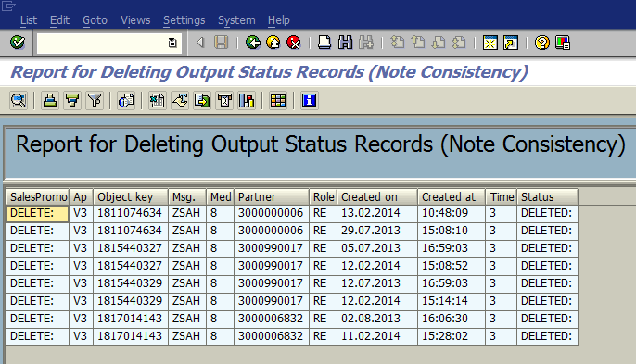The width and height of the screenshot is (636, 364).
Task: Open the command field history dropdown
Action: coord(172,43)
